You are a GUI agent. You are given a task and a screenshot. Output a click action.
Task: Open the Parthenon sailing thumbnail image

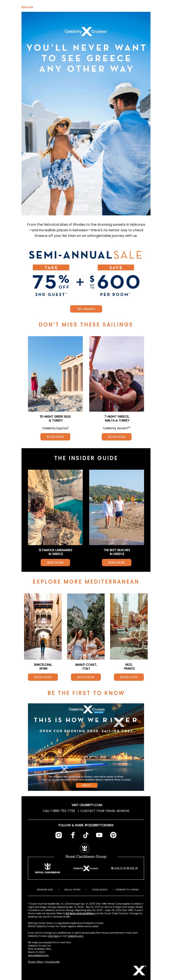click(55, 374)
